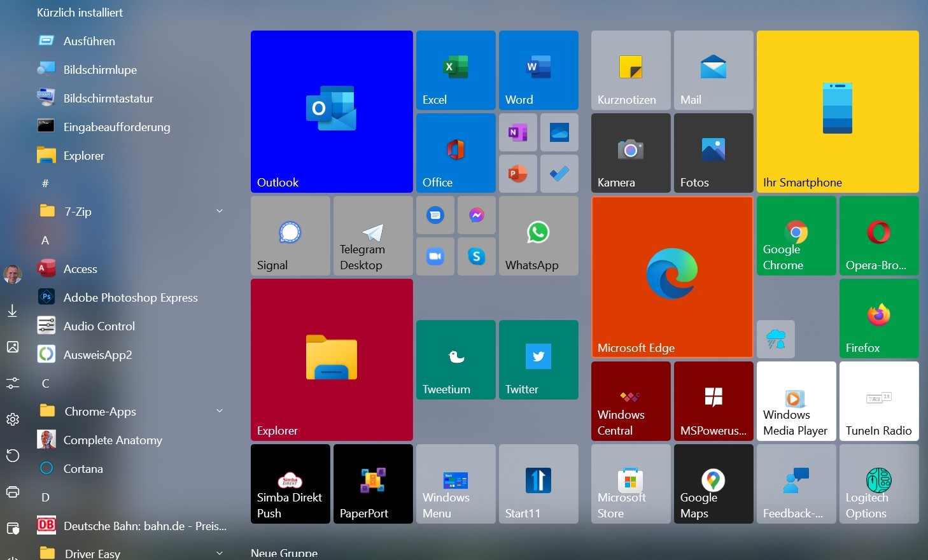Open the Microsoft Store tile
This screenshot has height=560, width=928.
(x=631, y=484)
